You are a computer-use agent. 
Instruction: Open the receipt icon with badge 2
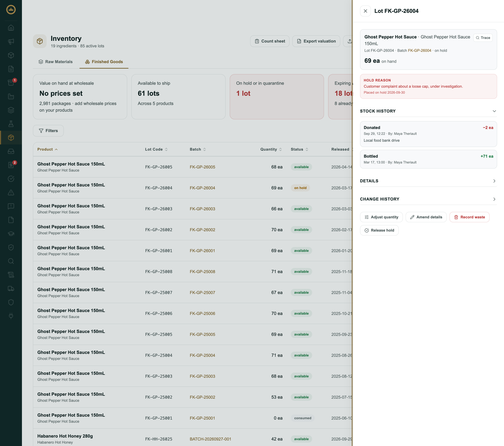tap(11, 165)
